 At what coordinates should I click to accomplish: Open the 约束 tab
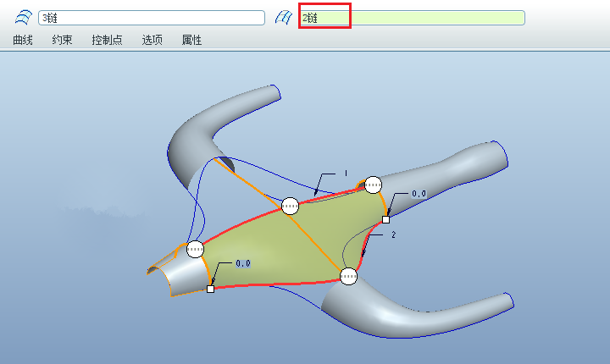[x=62, y=40]
